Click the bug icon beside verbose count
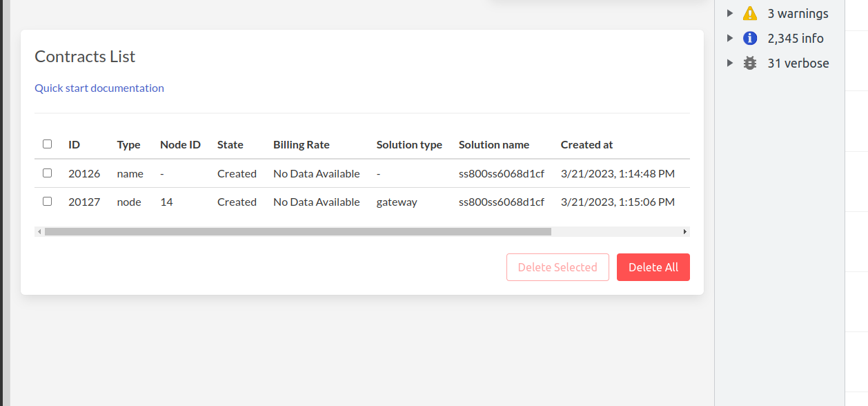Viewport: 868px width, 406px height. [x=749, y=63]
